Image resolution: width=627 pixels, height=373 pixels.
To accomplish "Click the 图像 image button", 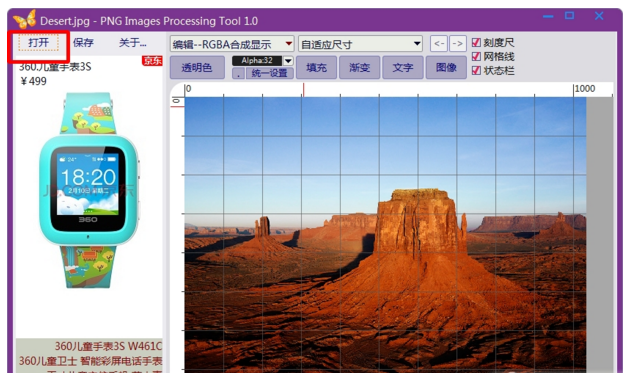I will 446,68.
